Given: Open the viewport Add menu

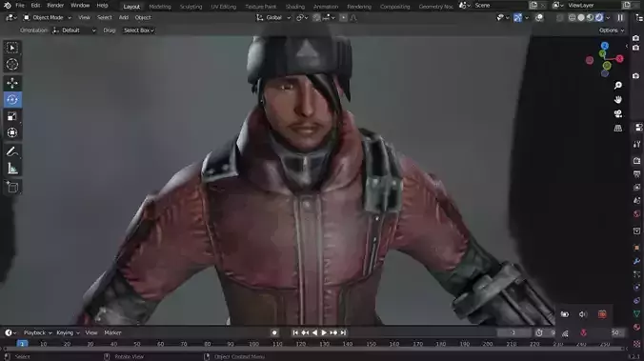Looking at the screenshot, I should 124,18.
